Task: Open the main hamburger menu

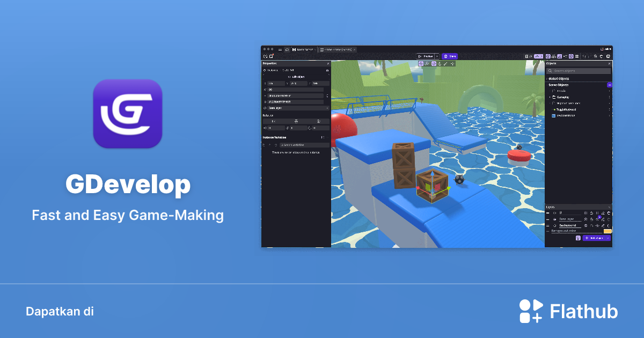Action: (x=280, y=49)
